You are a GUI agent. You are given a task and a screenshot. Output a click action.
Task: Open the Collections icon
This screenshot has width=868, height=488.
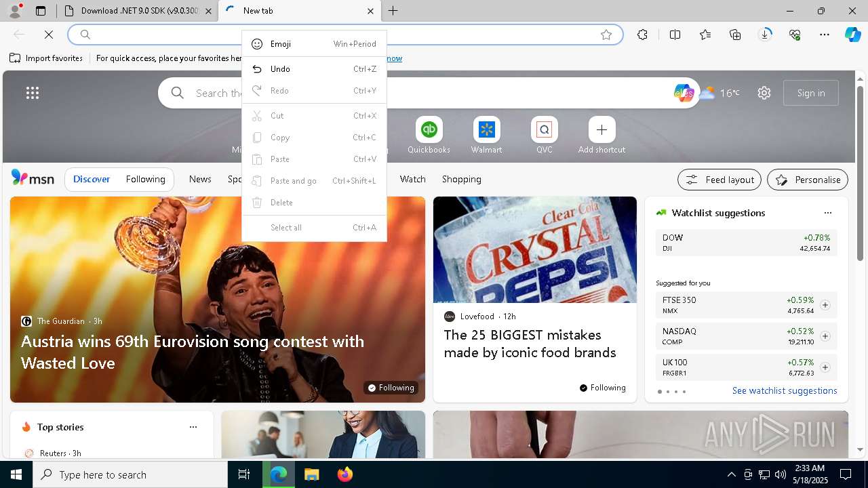tap(735, 35)
